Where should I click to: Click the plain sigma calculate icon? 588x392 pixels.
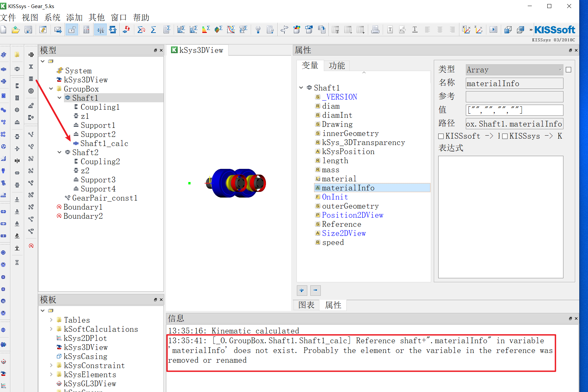point(153,30)
